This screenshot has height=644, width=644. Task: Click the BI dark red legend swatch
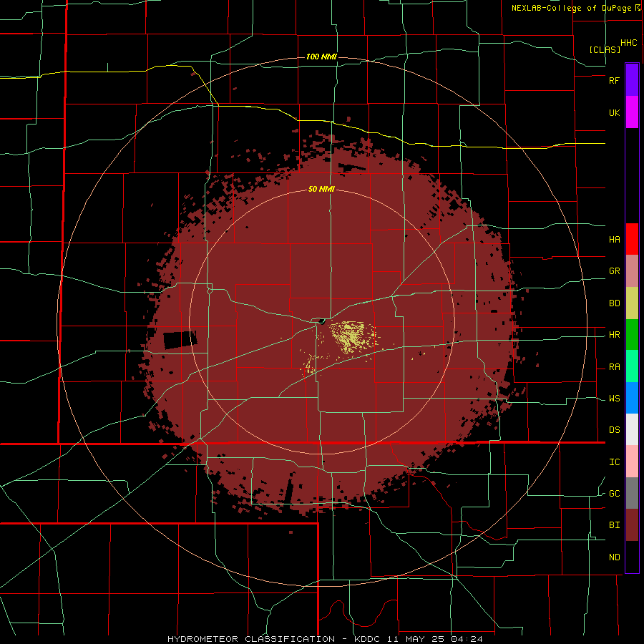tap(632, 525)
